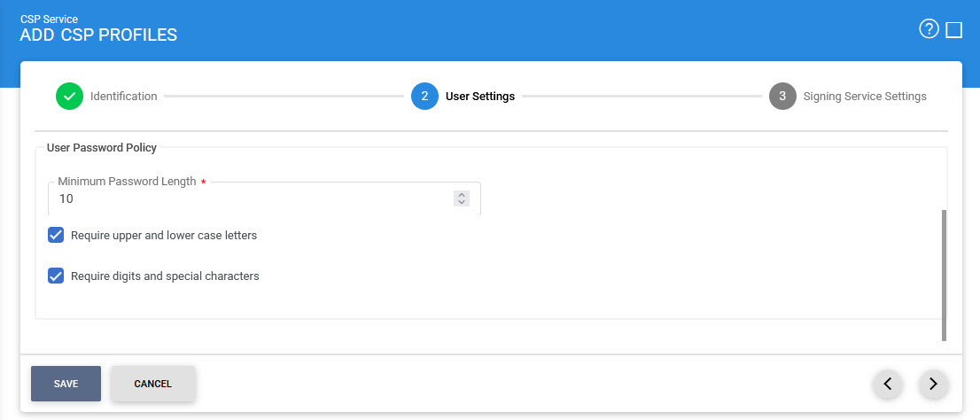Select the Identification step label
Viewport: 980px width, 420px height.
pyautogui.click(x=124, y=96)
